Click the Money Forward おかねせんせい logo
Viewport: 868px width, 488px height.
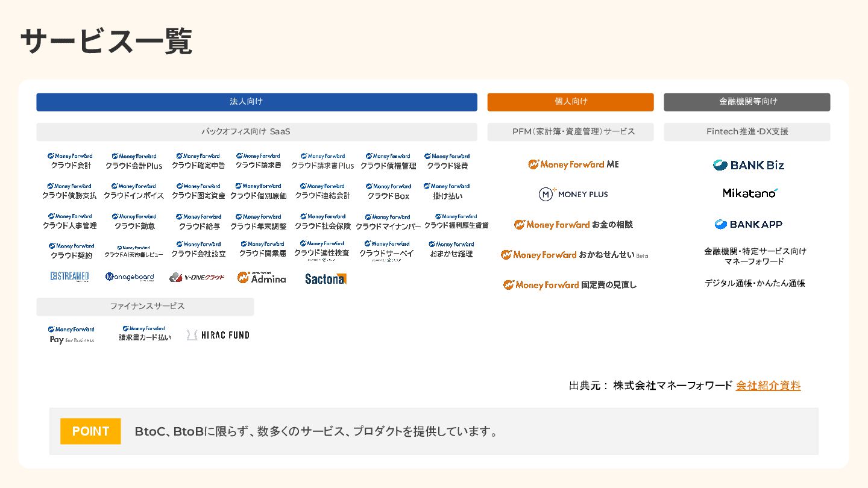[574, 255]
